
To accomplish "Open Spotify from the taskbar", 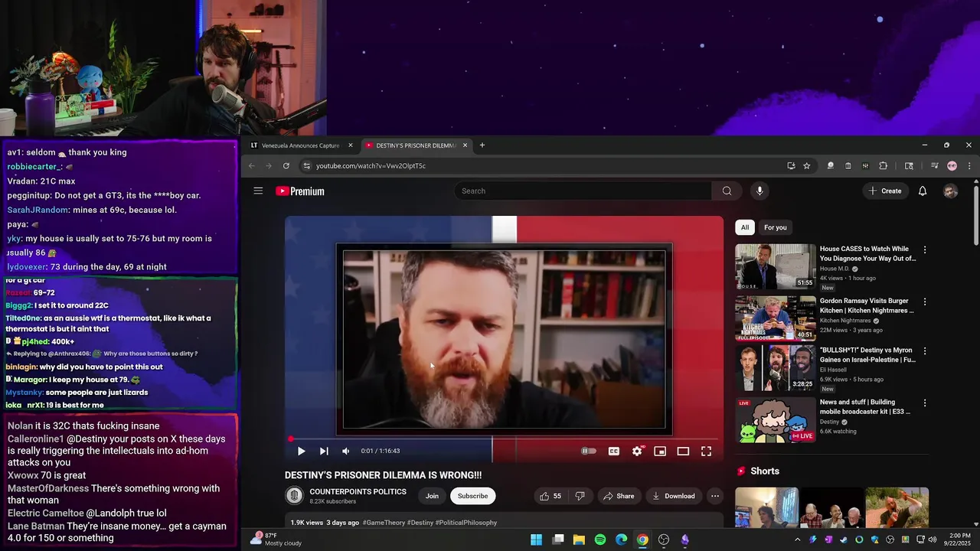I will click(600, 540).
